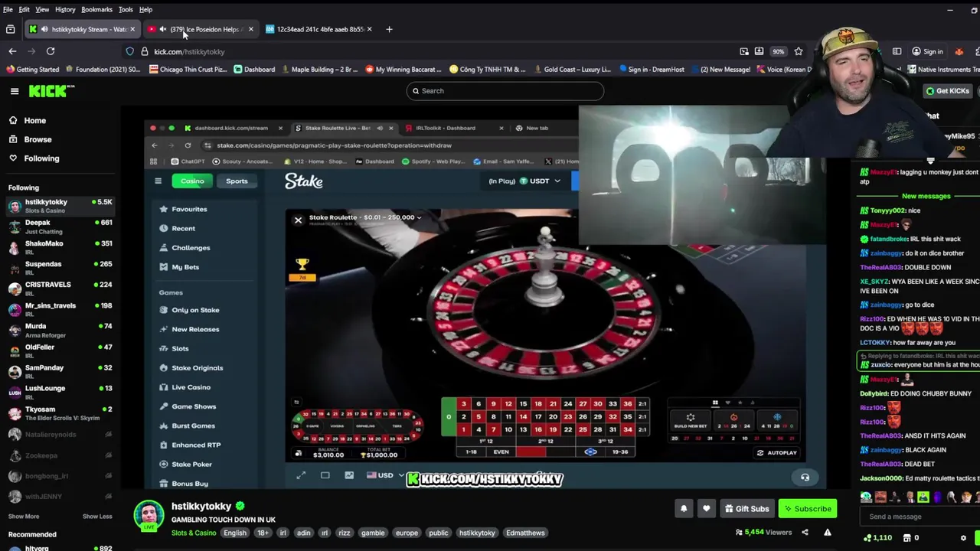This screenshot has width=980, height=551.
Task: Click the trophy icon in Stake Roulette
Action: point(302,265)
